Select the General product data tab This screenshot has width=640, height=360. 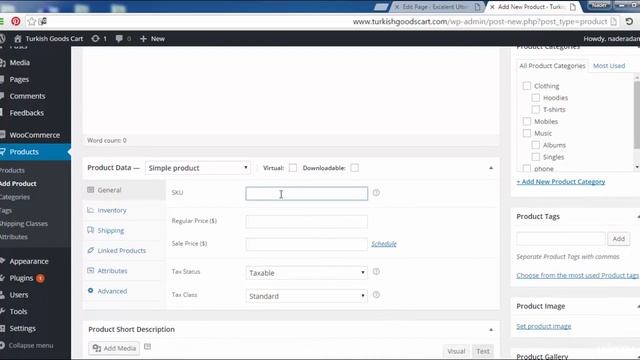[x=124, y=190]
